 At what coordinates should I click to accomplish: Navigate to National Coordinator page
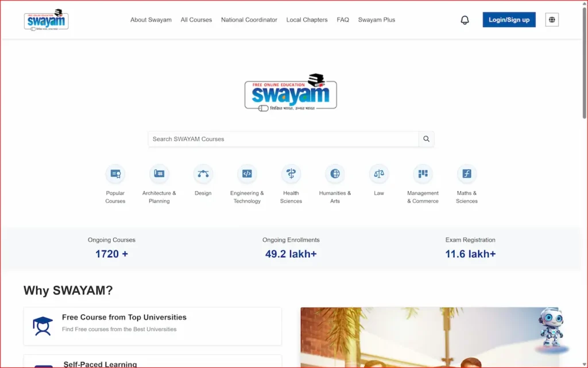pyautogui.click(x=249, y=20)
